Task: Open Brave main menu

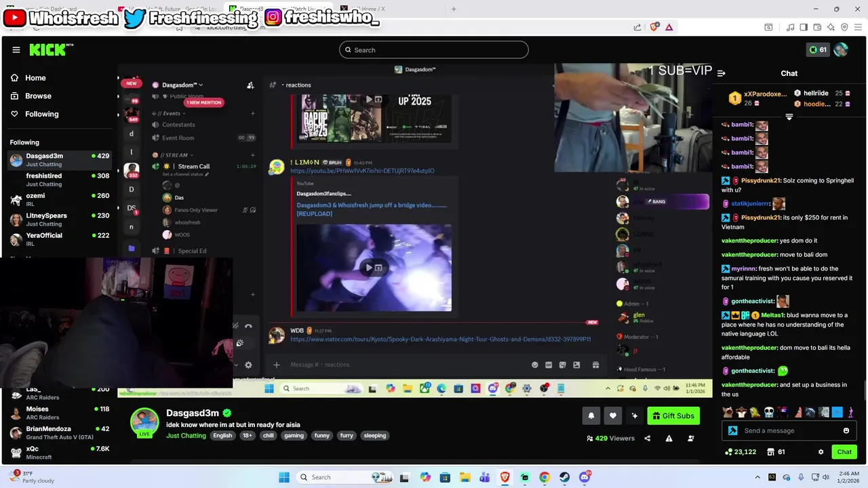Action: [858, 27]
